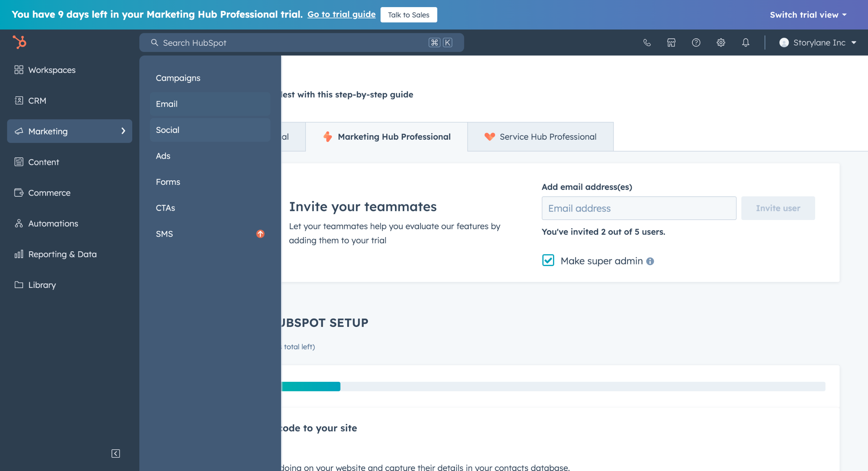Open the Storylane Inc account dropdown arrow
868x471 pixels.
(x=854, y=43)
